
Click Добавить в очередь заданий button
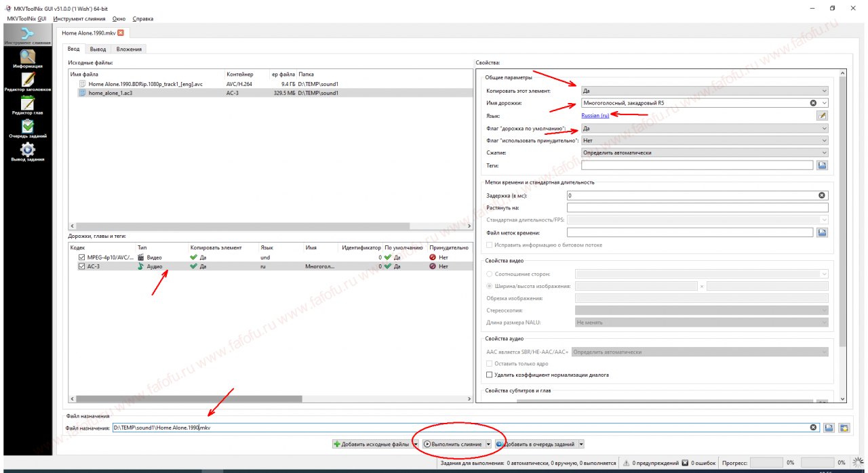536,445
